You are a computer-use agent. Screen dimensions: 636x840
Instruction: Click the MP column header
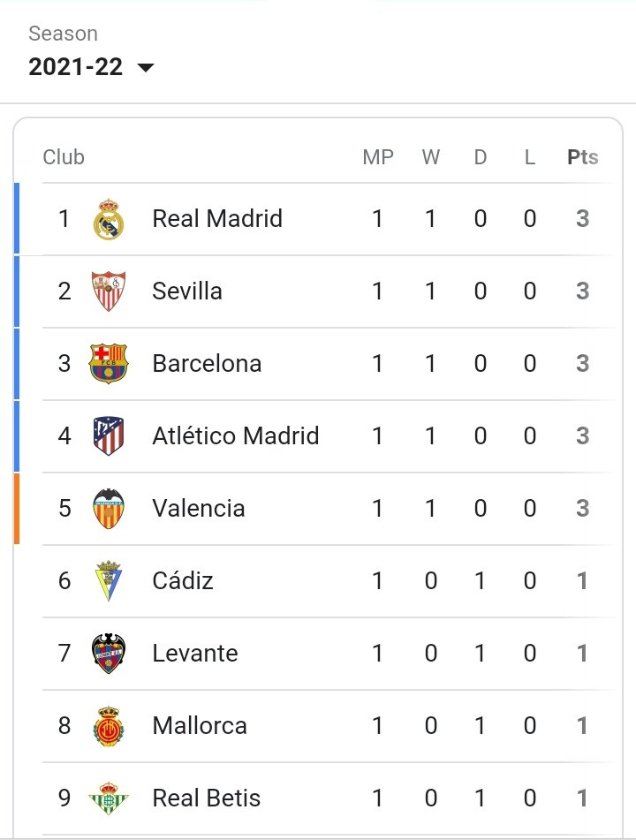(x=378, y=157)
